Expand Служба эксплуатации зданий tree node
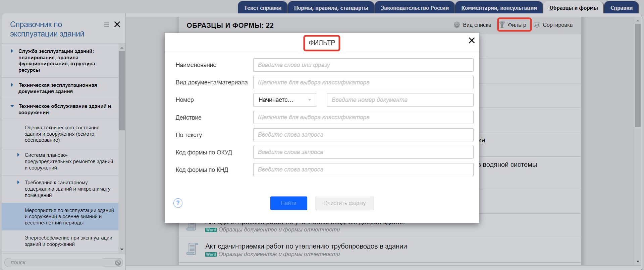The width and height of the screenshot is (644, 270). click(12, 51)
